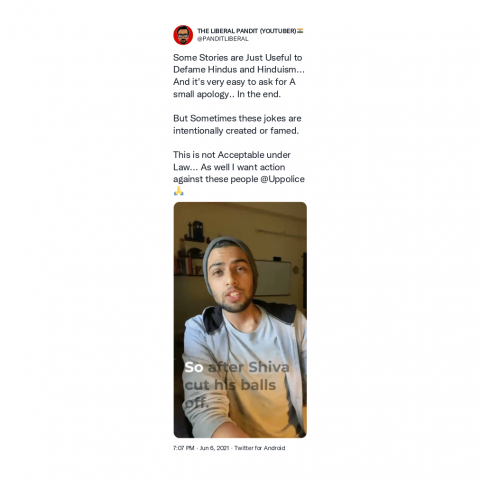The height and width of the screenshot is (480, 480).
Task: Click the 'off.' caption word in video
Action: [x=196, y=403]
